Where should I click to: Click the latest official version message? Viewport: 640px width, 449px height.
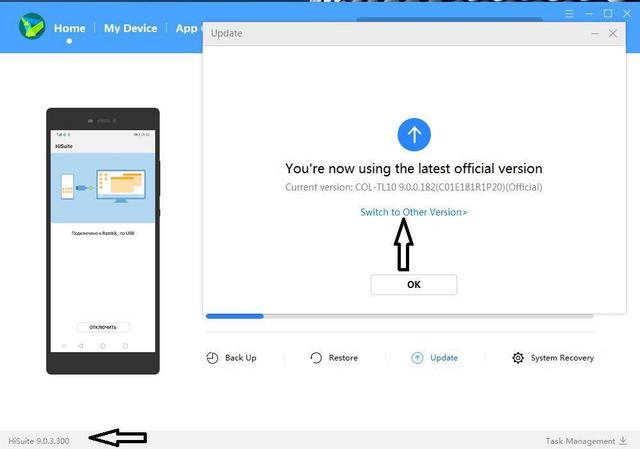click(413, 168)
